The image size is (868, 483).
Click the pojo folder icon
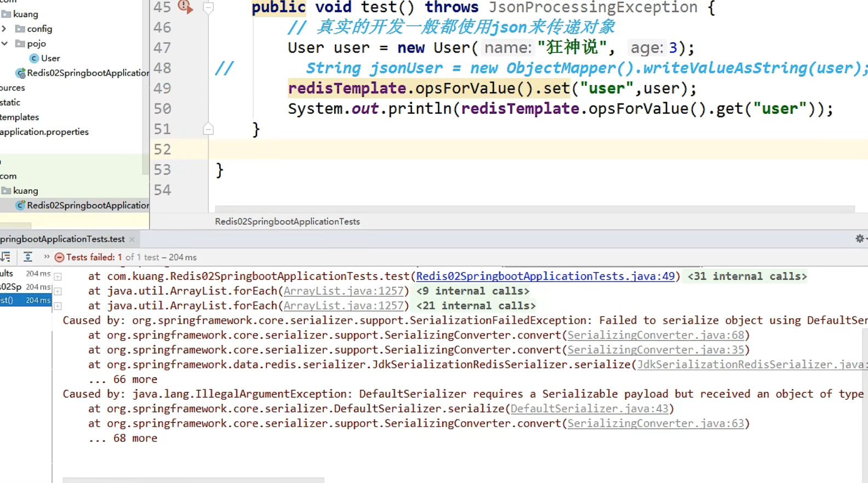(x=20, y=43)
